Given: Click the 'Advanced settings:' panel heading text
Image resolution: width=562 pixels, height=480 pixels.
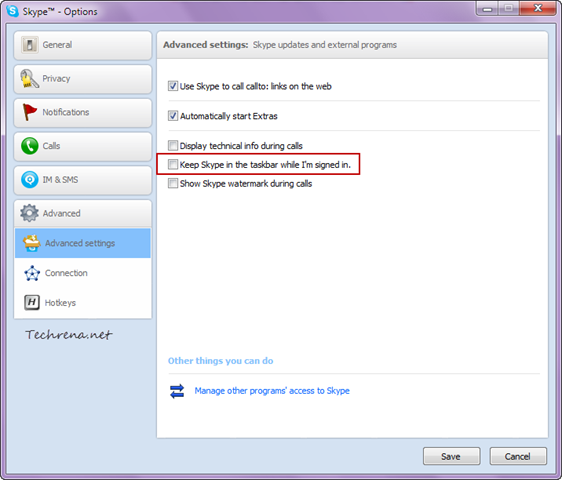Looking at the screenshot, I should tap(206, 45).
